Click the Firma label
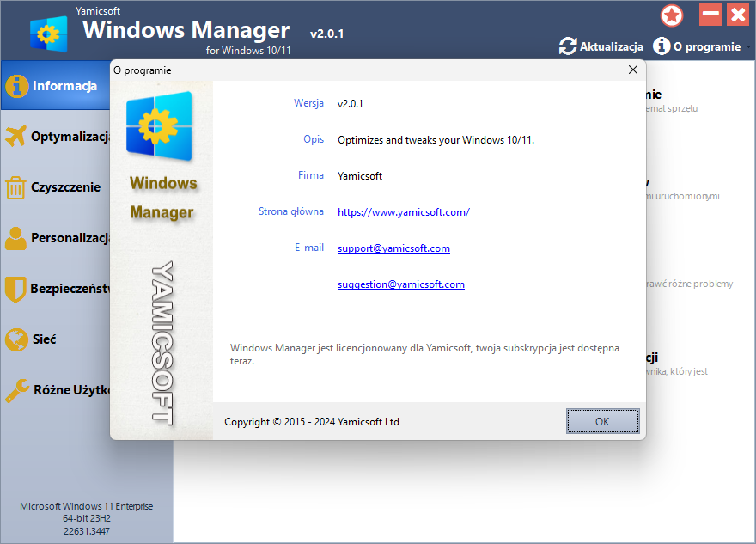 (x=310, y=175)
